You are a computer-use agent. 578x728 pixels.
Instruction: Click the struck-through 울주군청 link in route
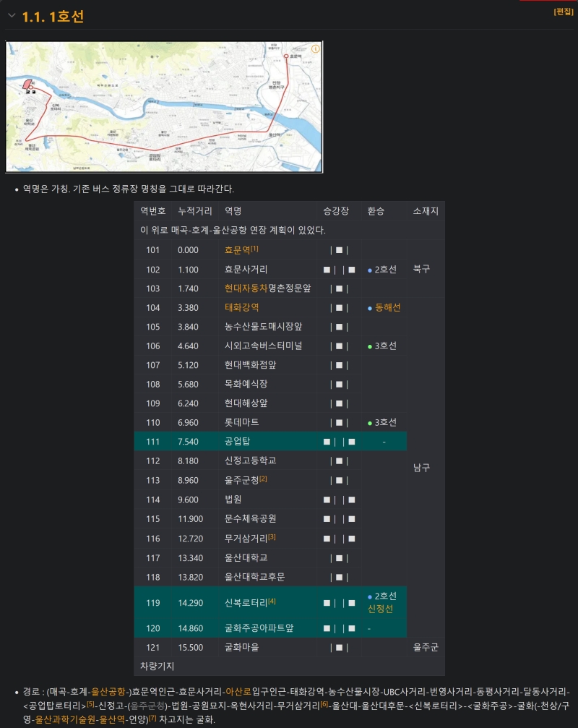[147, 706]
